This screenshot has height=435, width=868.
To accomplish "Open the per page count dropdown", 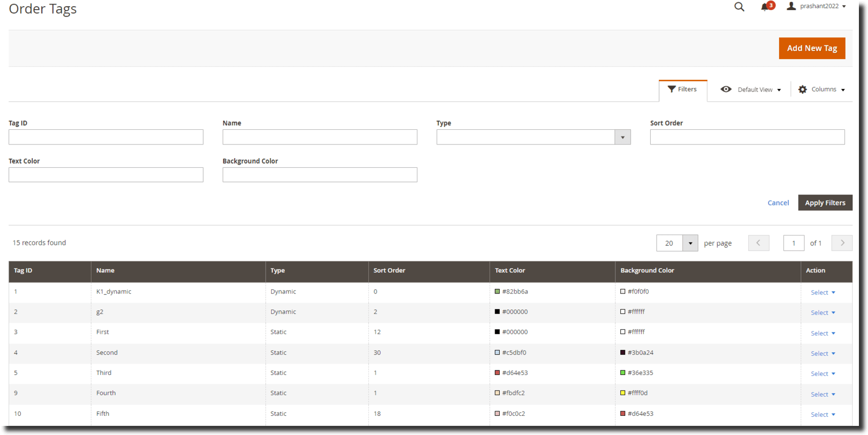I will [x=690, y=243].
